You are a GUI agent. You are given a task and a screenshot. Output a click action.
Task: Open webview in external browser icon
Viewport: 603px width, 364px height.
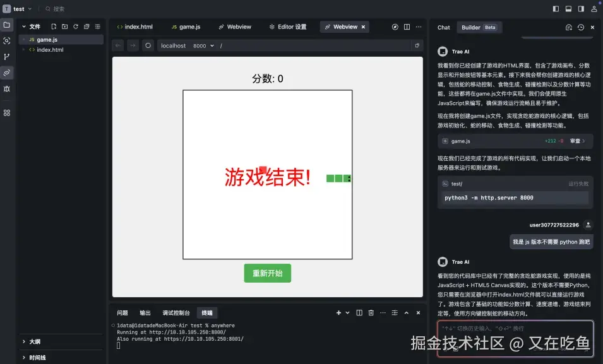tap(417, 45)
